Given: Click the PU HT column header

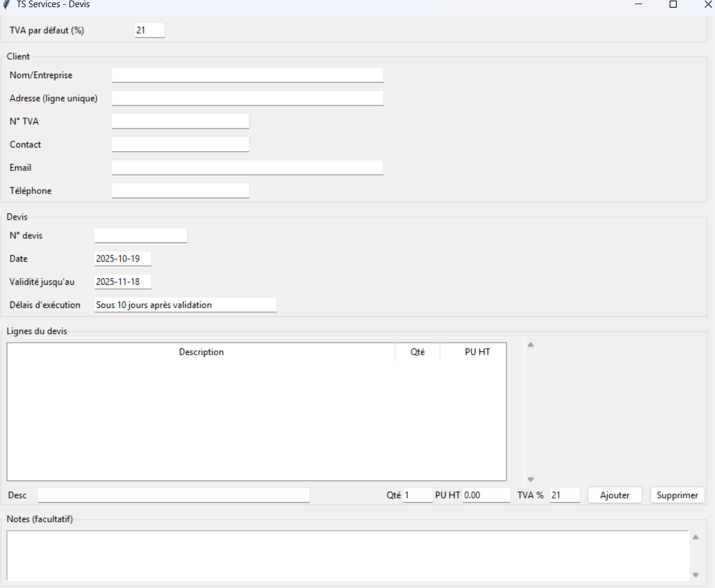Looking at the screenshot, I should click(477, 352).
